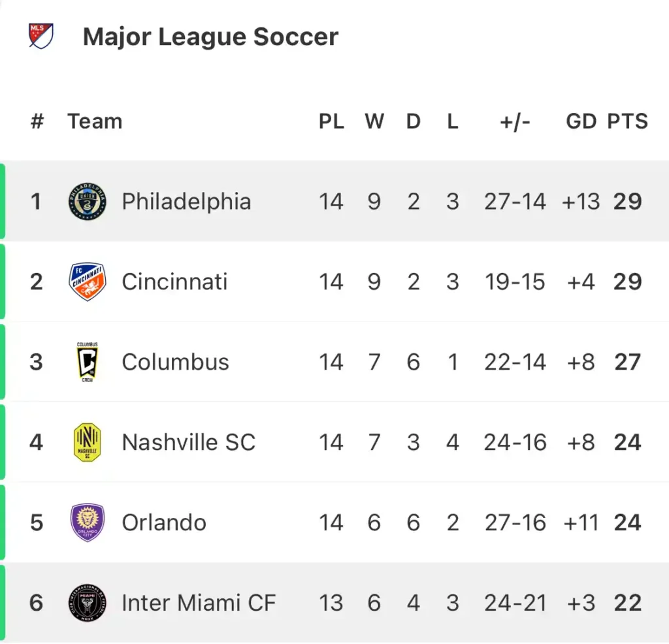Click the Nashville SC yellow badge

pyautogui.click(x=88, y=442)
